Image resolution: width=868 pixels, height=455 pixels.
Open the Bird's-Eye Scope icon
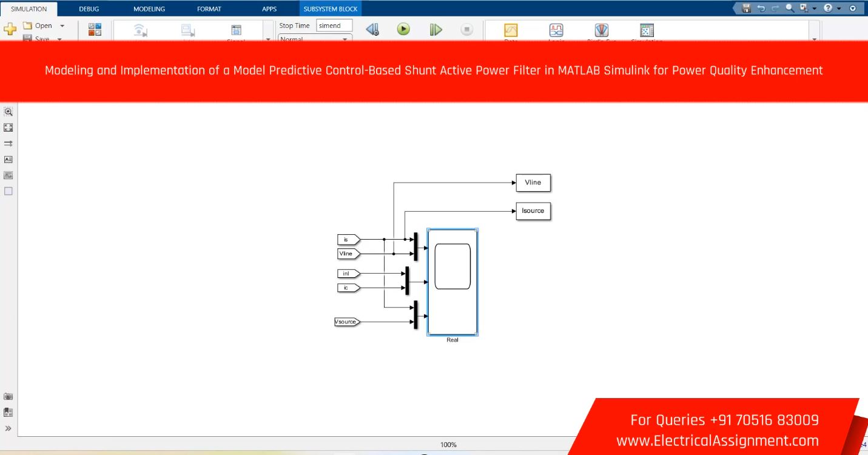(601, 30)
